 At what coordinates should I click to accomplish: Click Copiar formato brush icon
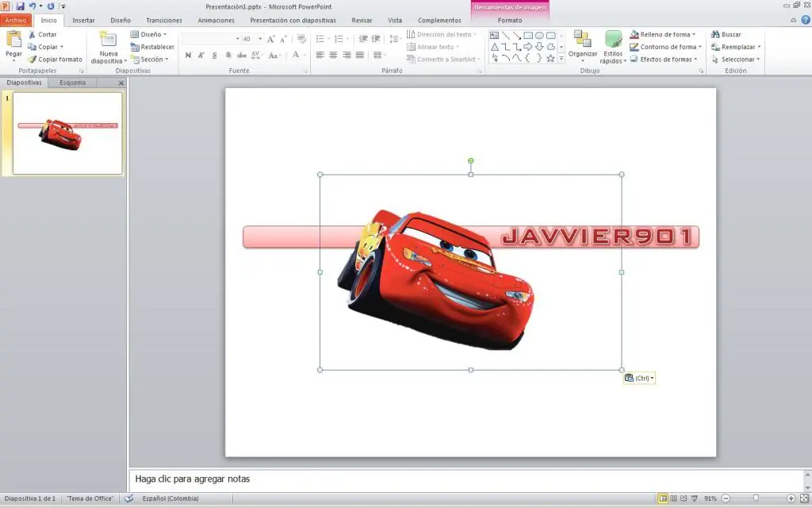click(x=32, y=59)
